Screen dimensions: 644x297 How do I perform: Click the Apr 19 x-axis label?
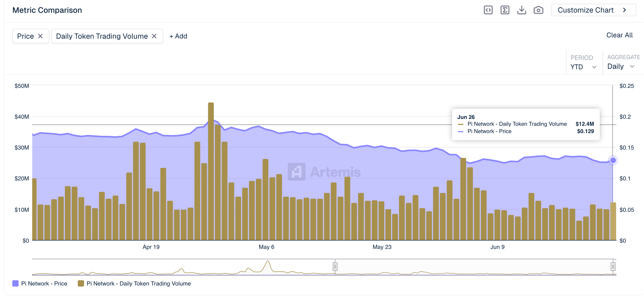pos(151,247)
